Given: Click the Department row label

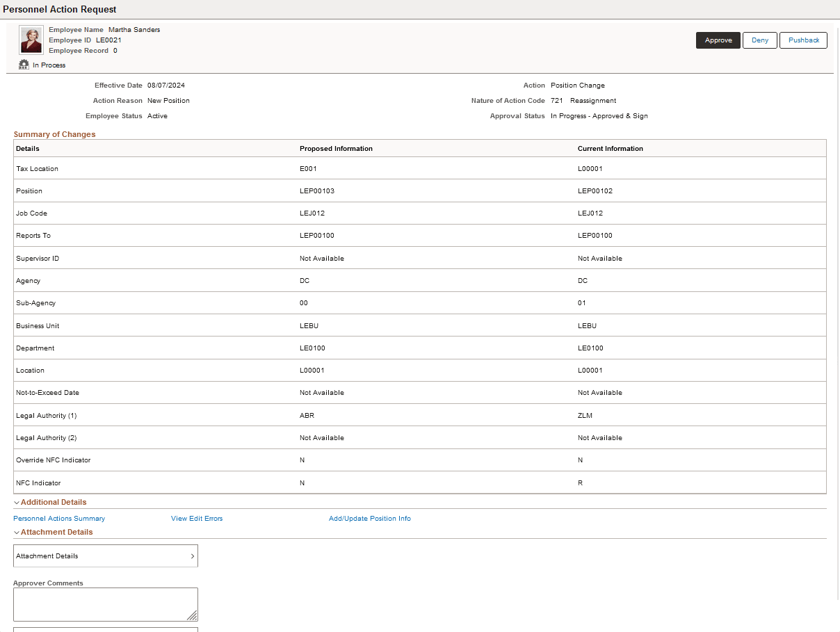Looking at the screenshot, I should coord(35,348).
